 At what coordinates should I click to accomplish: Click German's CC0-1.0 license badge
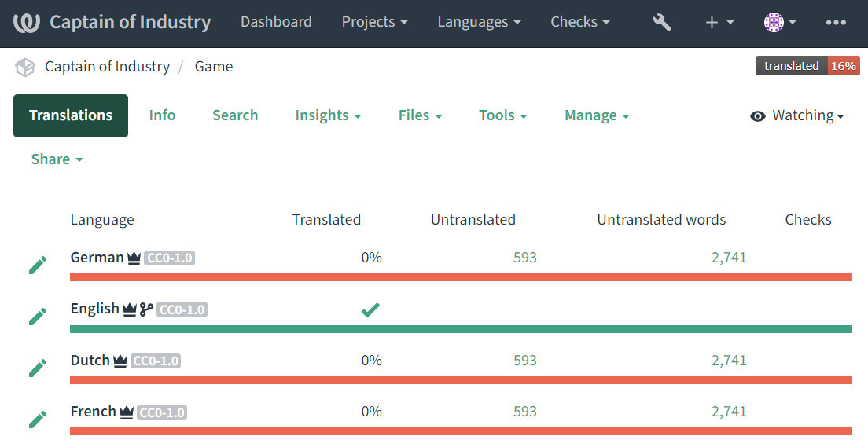169,258
